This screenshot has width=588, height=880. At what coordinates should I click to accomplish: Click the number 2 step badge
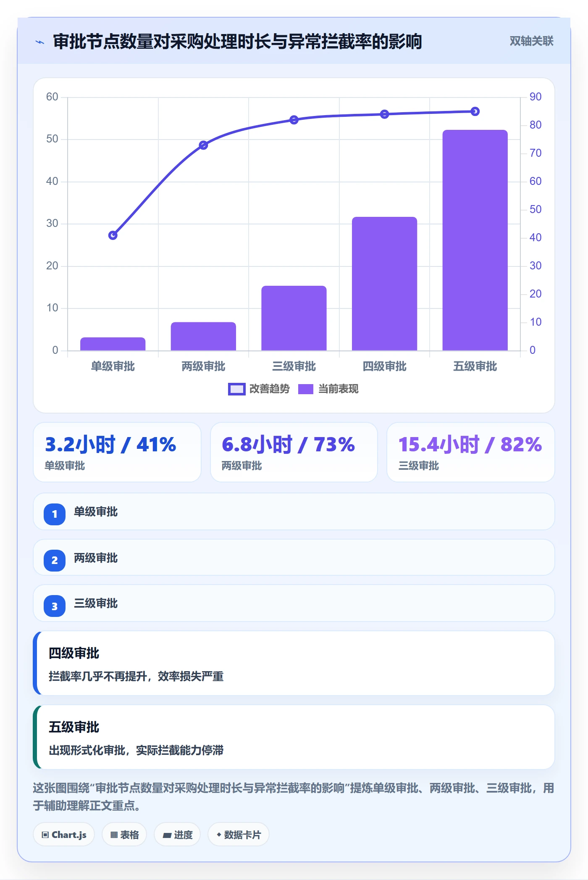click(x=55, y=560)
